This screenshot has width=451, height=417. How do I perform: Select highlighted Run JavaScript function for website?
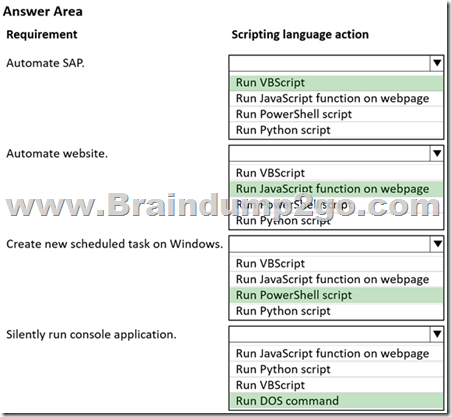tap(336, 189)
